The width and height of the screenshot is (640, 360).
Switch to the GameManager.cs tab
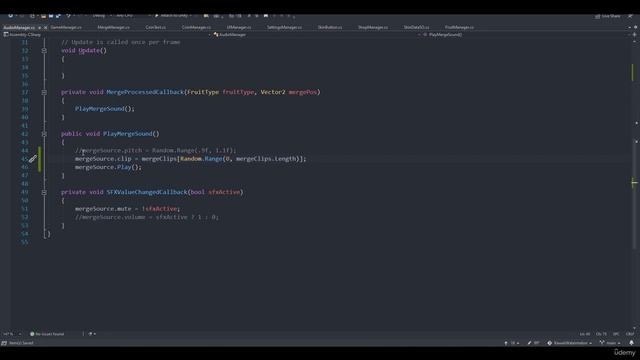point(66,27)
